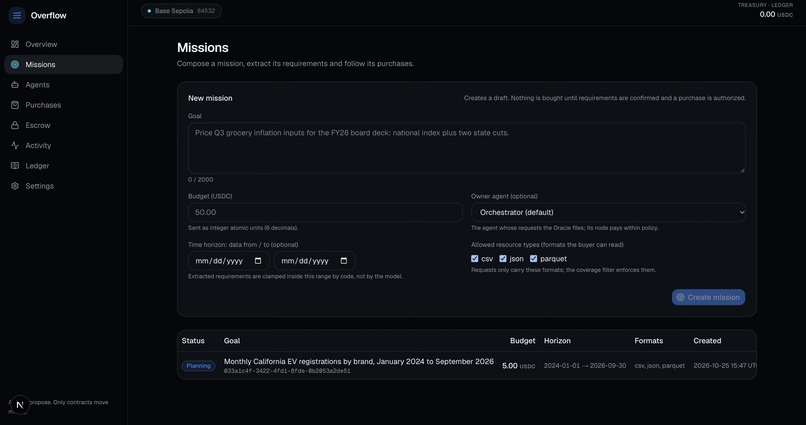Click the Missions page title

click(203, 48)
